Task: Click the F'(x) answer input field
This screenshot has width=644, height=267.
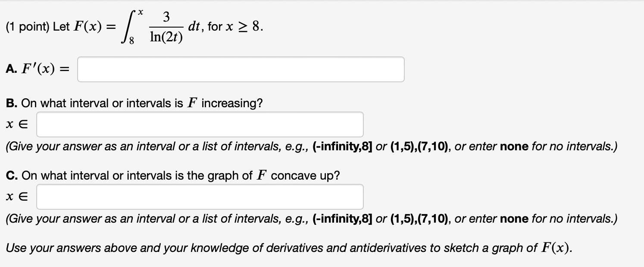Action: coord(240,69)
